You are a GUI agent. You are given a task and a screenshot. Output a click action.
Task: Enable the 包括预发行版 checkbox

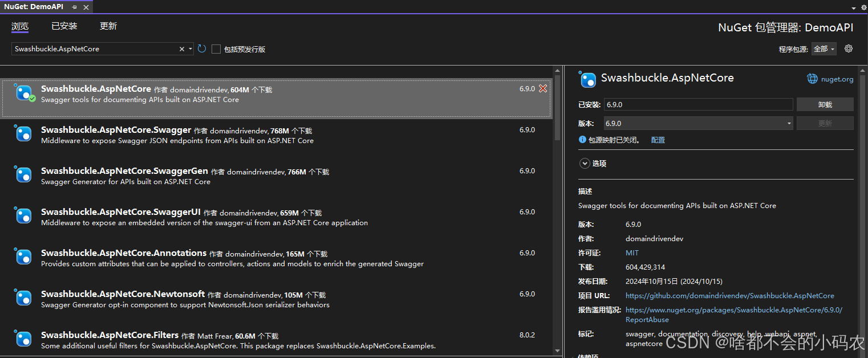[x=216, y=48]
